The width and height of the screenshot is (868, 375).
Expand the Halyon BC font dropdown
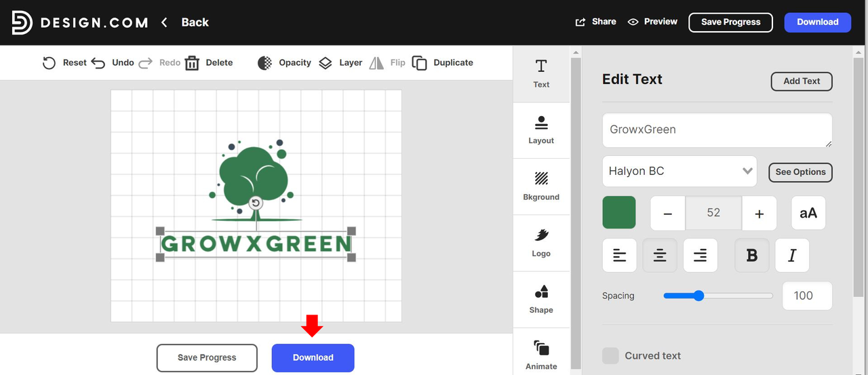tap(679, 172)
